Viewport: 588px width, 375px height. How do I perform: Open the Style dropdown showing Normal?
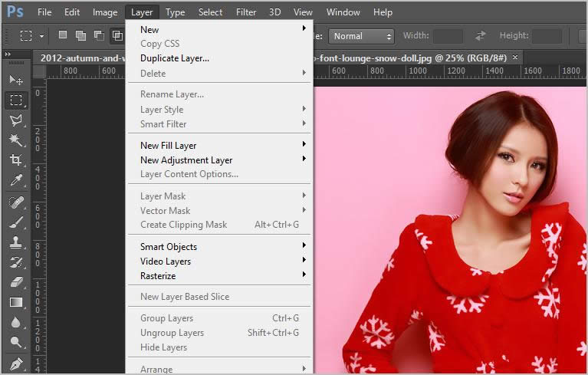361,36
